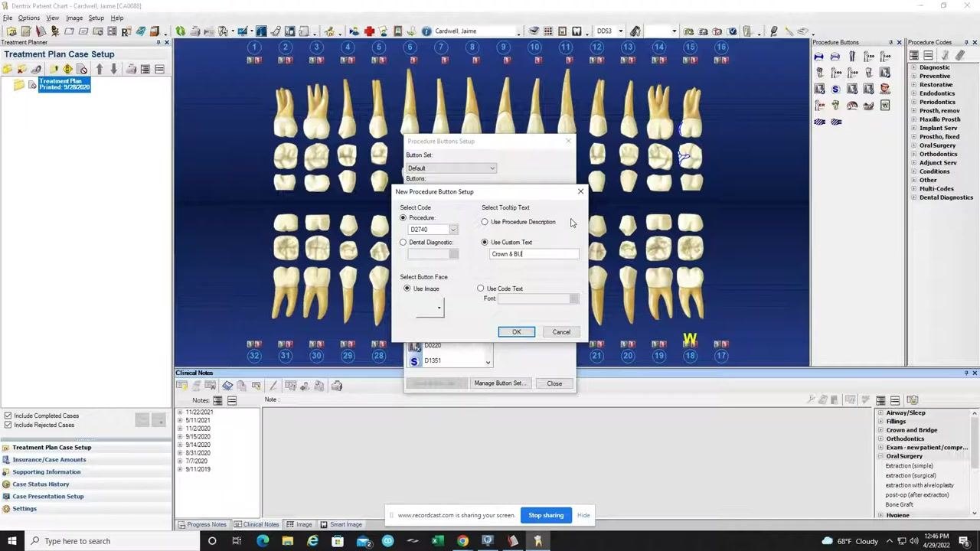The width and height of the screenshot is (980, 551).
Task: Click Close in Procedure Buttons Setup dialog
Action: pos(554,383)
